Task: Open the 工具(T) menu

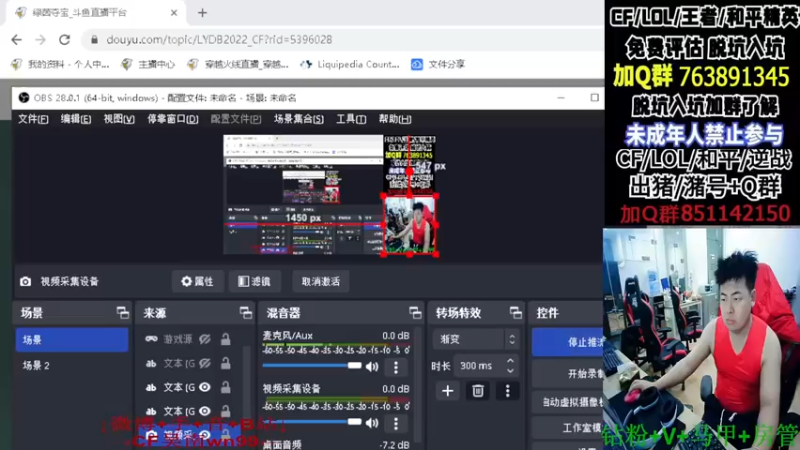Action: 351,119
